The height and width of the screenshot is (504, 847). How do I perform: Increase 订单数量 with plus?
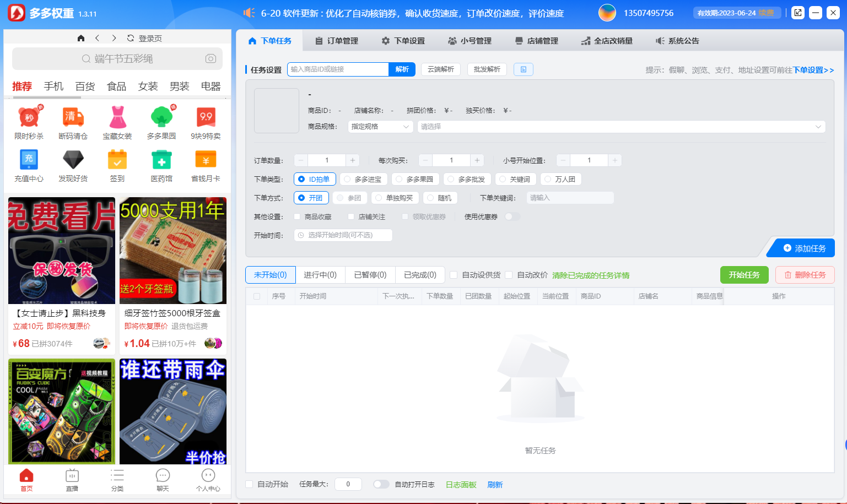click(x=353, y=160)
